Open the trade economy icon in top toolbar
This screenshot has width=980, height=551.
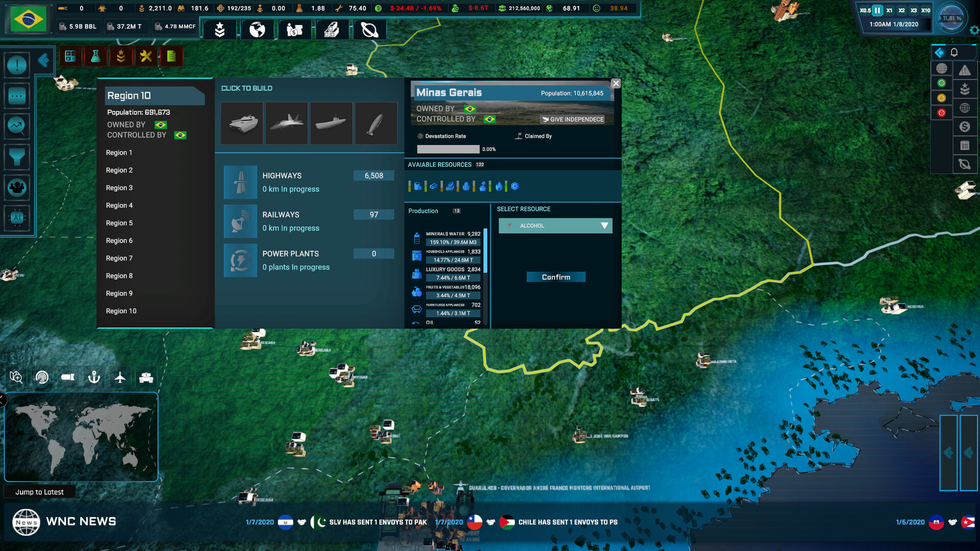(x=295, y=29)
